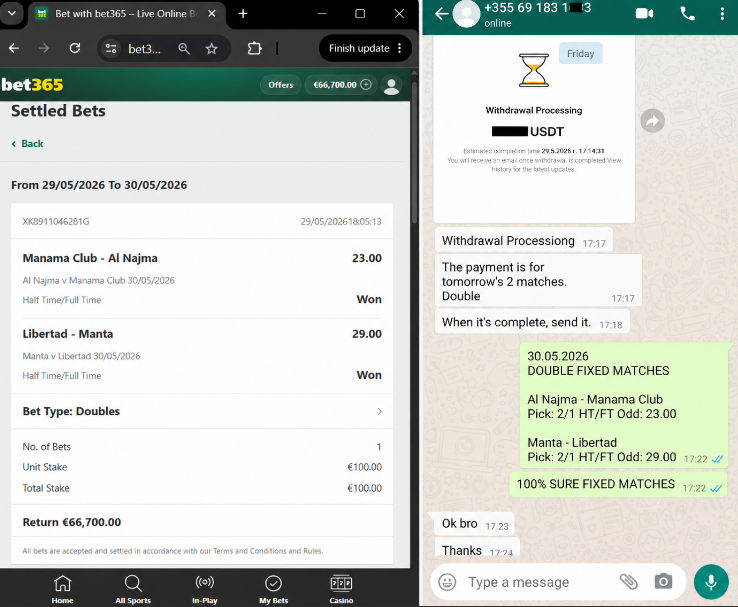Open the browser tab search dropdown
The image size is (738, 607).
(x=12, y=13)
